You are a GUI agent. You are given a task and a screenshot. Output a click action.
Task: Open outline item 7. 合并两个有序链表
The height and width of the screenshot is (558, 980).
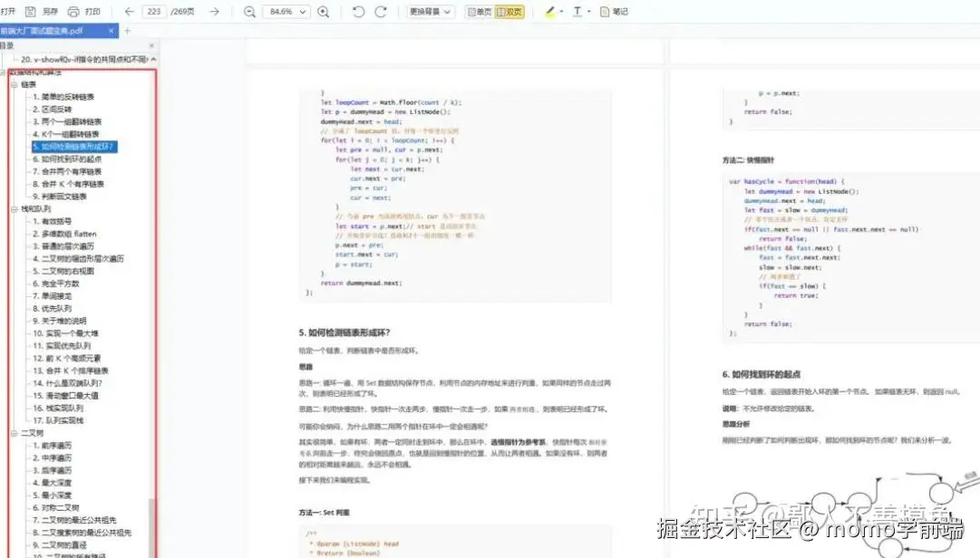pos(67,171)
